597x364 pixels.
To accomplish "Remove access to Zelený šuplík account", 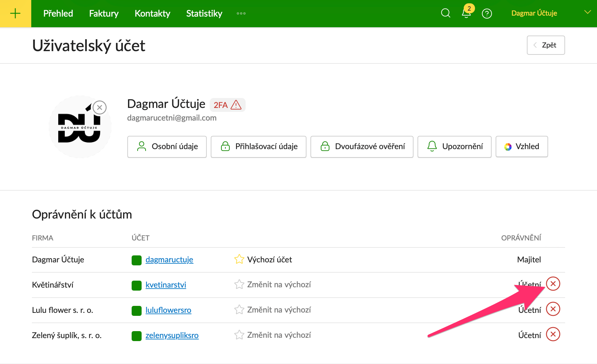I will pyautogui.click(x=553, y=334).
